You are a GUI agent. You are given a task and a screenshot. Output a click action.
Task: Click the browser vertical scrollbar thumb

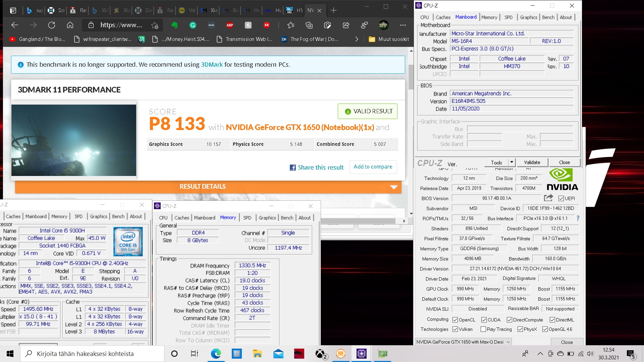click(411, 77)
